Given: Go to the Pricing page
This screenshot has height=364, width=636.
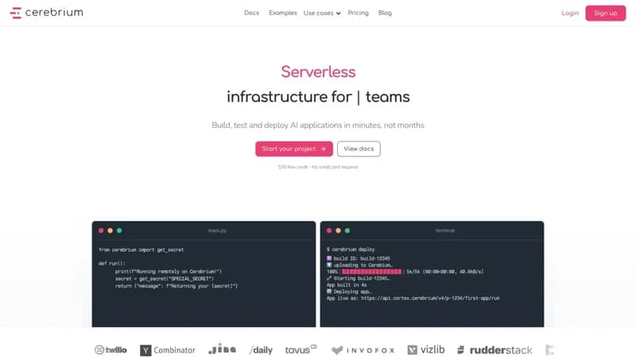Looking at the screenshot, I should tap(359, 13).
